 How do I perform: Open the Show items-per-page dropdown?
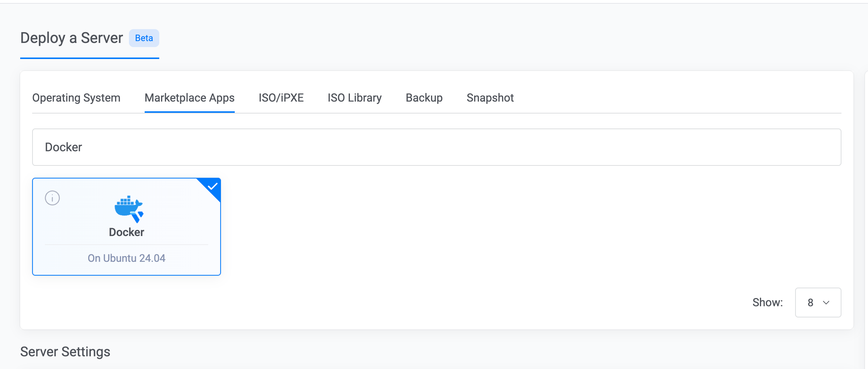[818, 303]
